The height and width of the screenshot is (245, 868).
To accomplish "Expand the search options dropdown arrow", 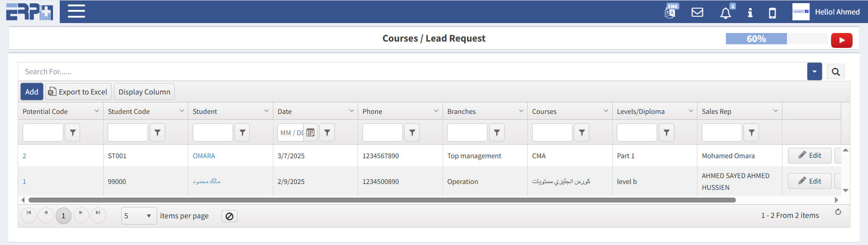I will (814, 71).
